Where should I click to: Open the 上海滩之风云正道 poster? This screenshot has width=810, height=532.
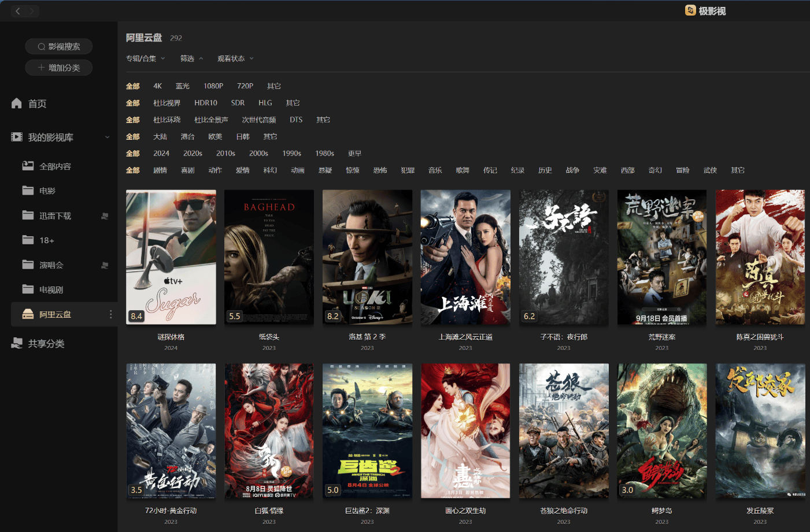[x=465, y=257]
